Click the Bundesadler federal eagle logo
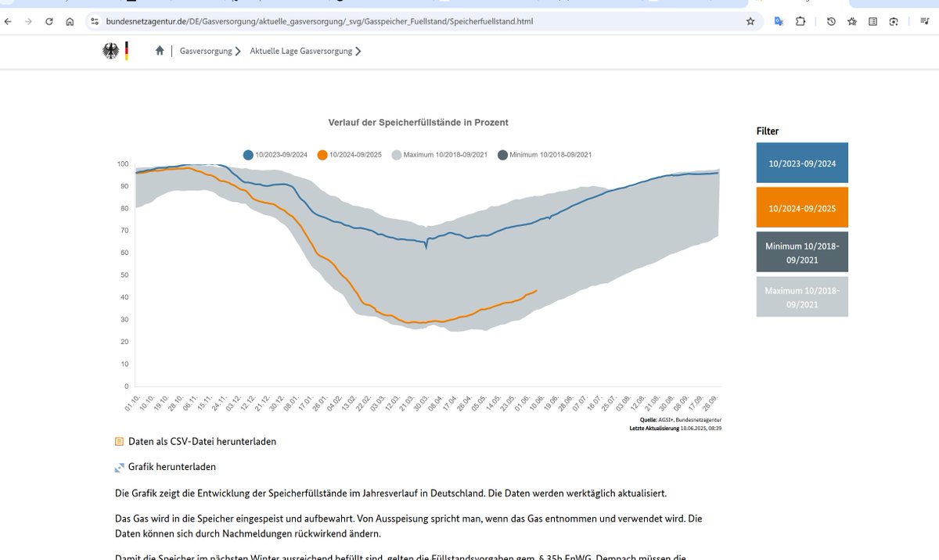This screenshot has height=560, width=939. (111, 52)
